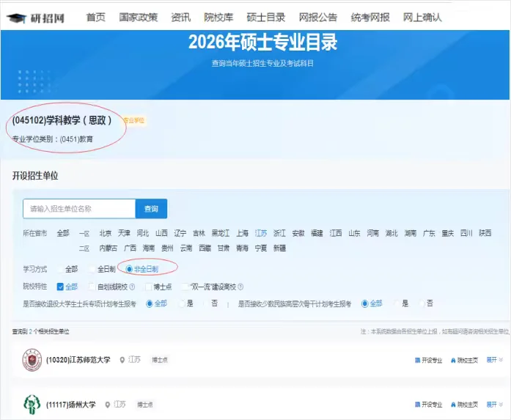Click the (10320)江苏师范大学 name

click(x=78, y=360)
